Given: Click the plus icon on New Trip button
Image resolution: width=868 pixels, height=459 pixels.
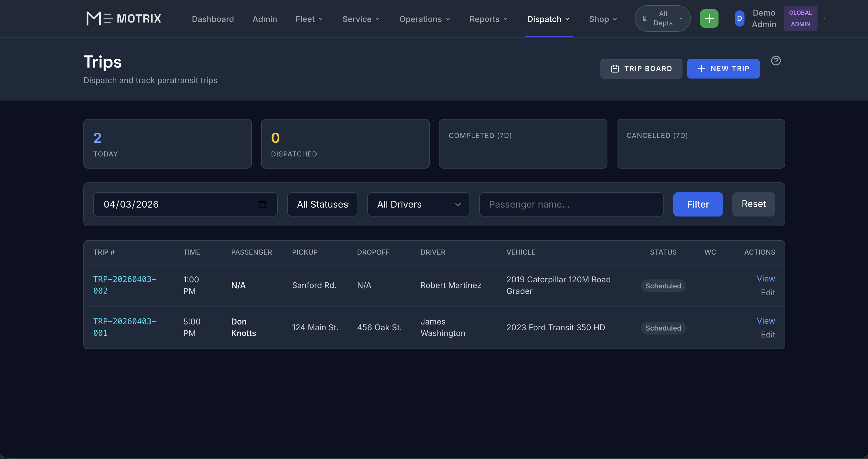Looking at the screenshot, I should [x=701, y=68].
